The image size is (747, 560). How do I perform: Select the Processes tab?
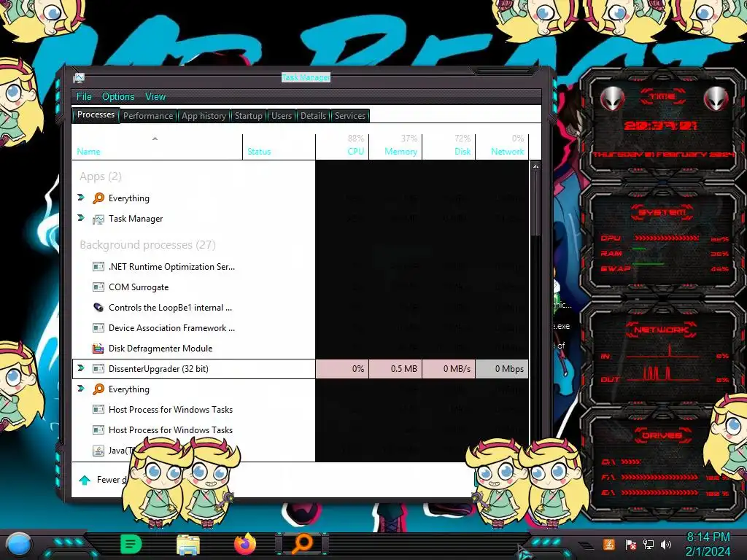96,114
